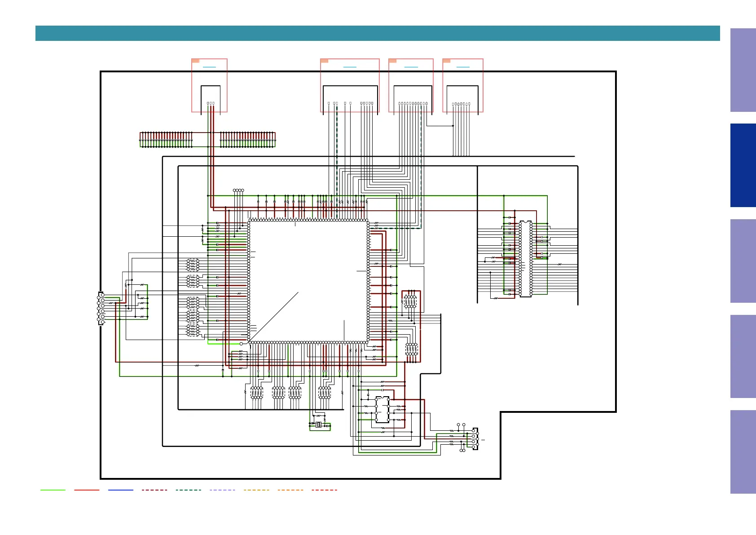Click the tall narrow IC on the right

click(526, 259)
